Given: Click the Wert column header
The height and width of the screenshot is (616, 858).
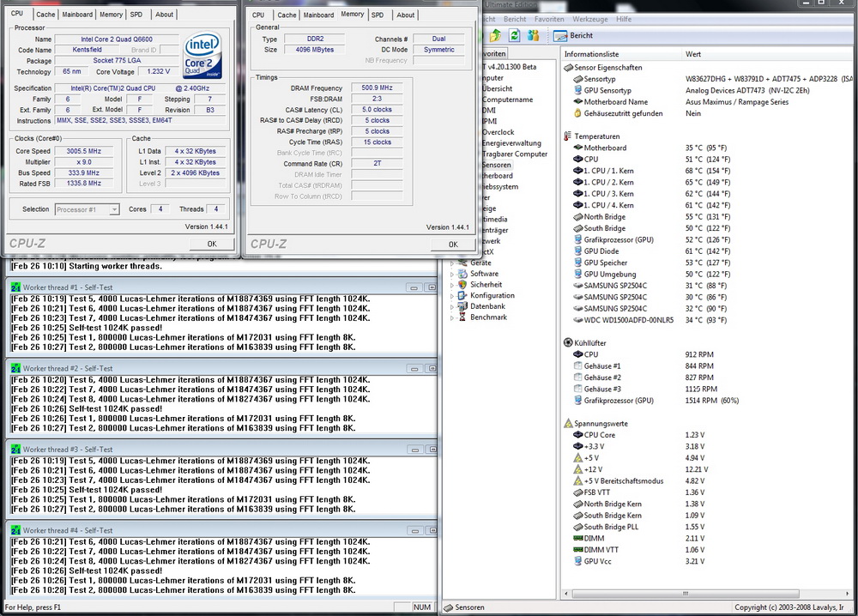Looking at the screenshot, I should pos(769,54).
